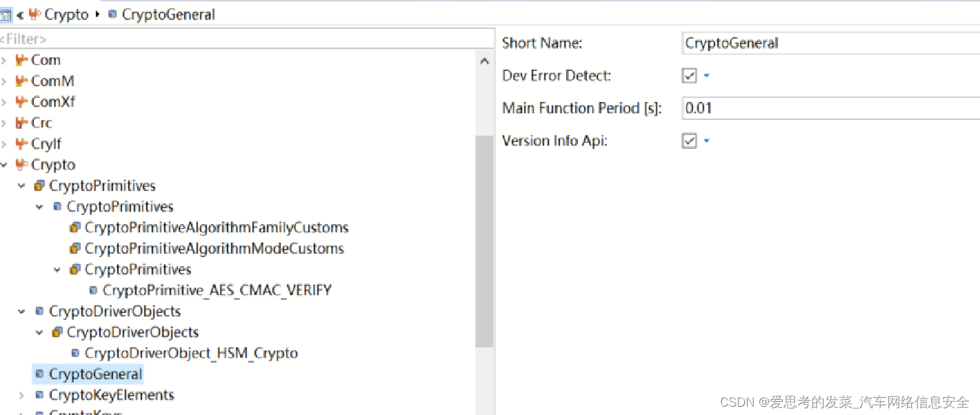Click the Com module icon
980x415 pixels.
coord(21,61)
